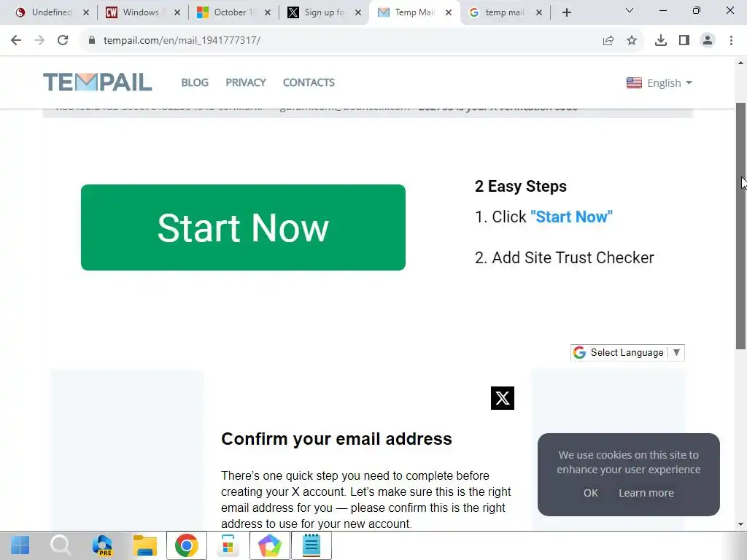
Task: Expand the tab search chevron
Action: click(630, 10)
